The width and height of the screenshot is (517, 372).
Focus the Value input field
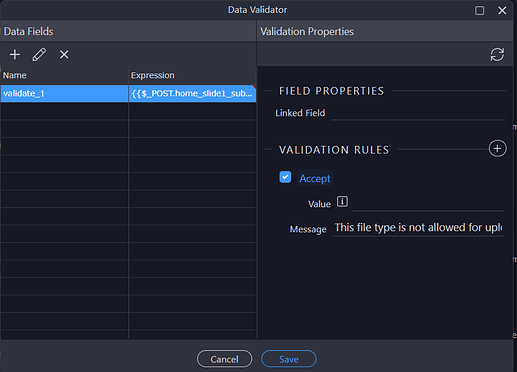point(427,204)
